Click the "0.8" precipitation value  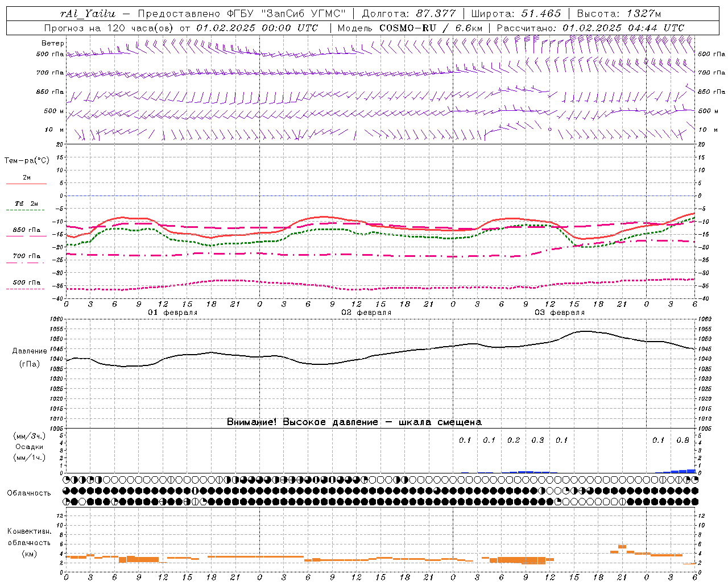(682, 440)
